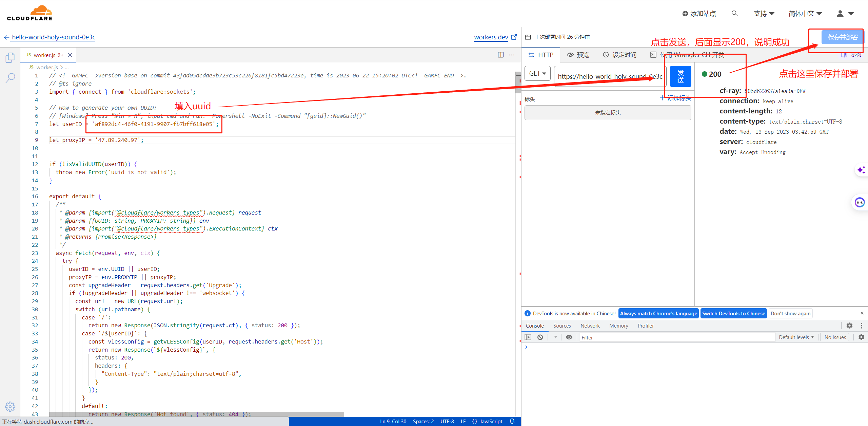This screenshot has height=426, width=868.
Task: Open the 支持 dropdown menu
Action: (764, 14)
